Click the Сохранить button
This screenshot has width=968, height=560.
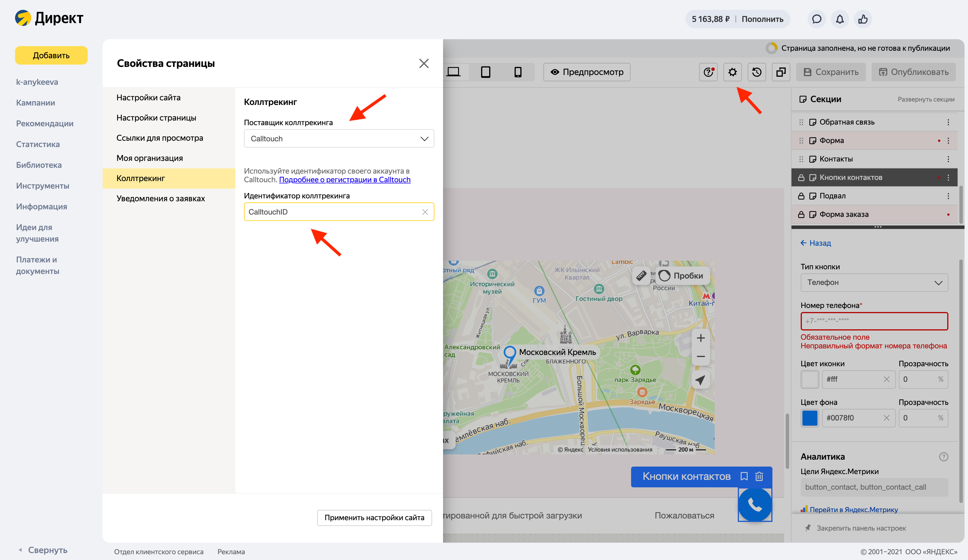point(830,72)
